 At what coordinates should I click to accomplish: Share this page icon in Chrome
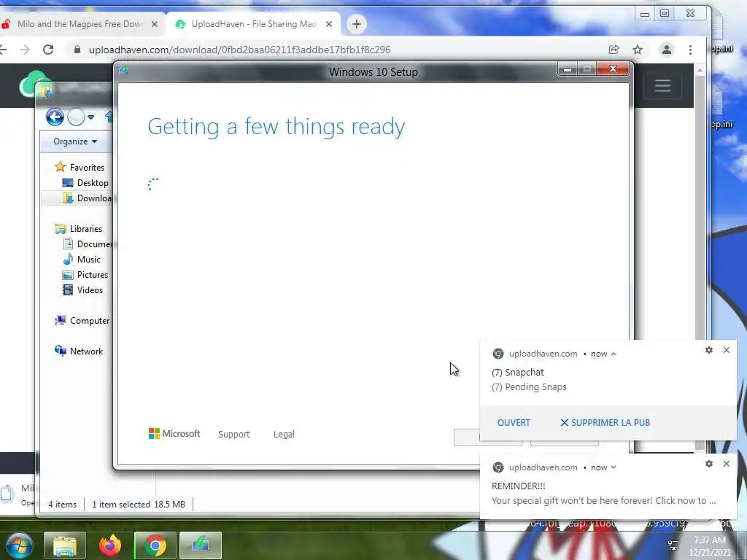pos(614,50)
